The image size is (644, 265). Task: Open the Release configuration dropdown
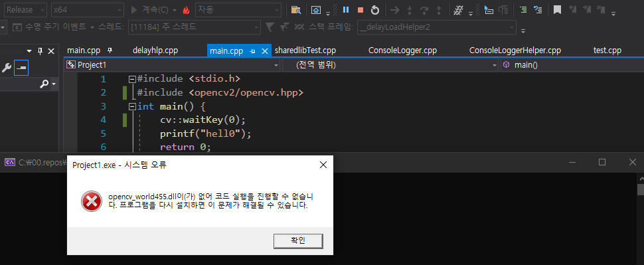(x=25, y=10)
